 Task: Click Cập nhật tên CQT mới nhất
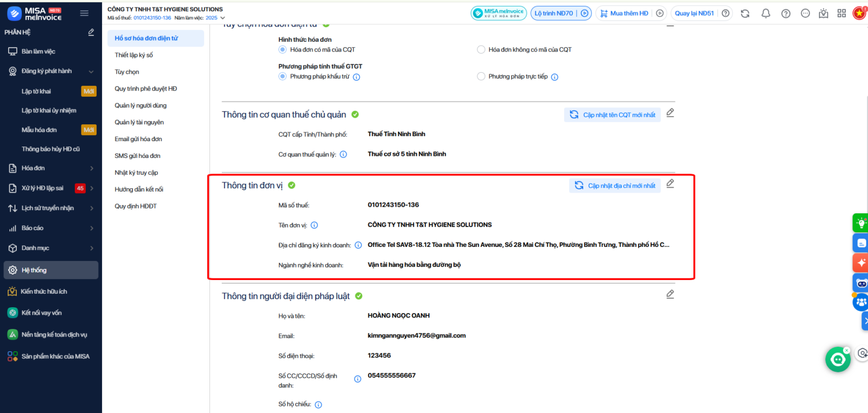612,115
